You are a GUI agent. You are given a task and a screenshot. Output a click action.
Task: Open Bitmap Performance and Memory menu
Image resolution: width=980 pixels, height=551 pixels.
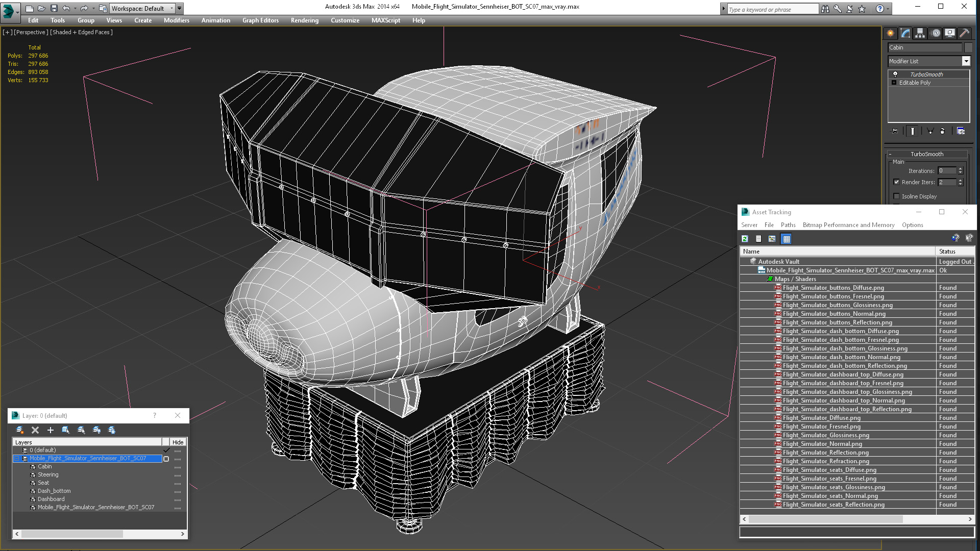848,225
